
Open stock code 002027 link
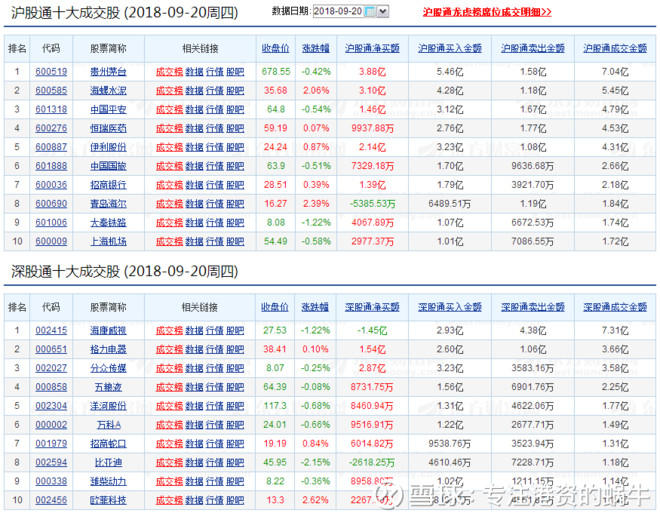[51, 368]
